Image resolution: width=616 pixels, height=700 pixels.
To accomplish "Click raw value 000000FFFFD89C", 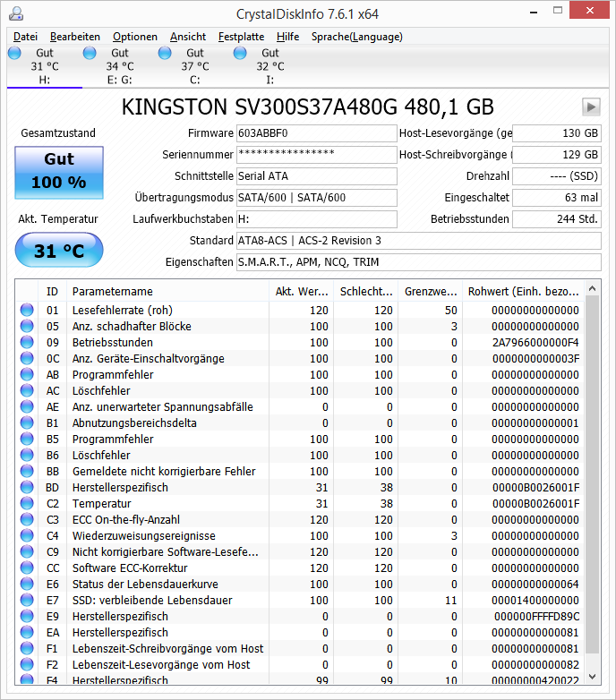I will click(536, 616).
